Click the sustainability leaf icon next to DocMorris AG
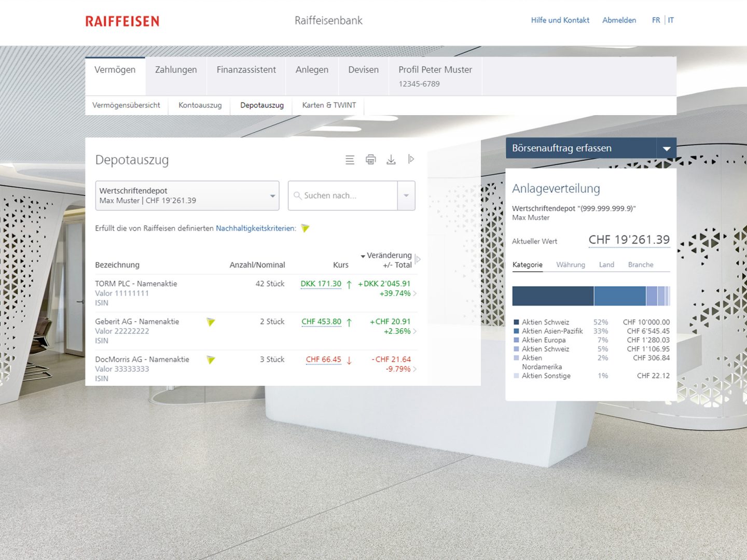 211,360
